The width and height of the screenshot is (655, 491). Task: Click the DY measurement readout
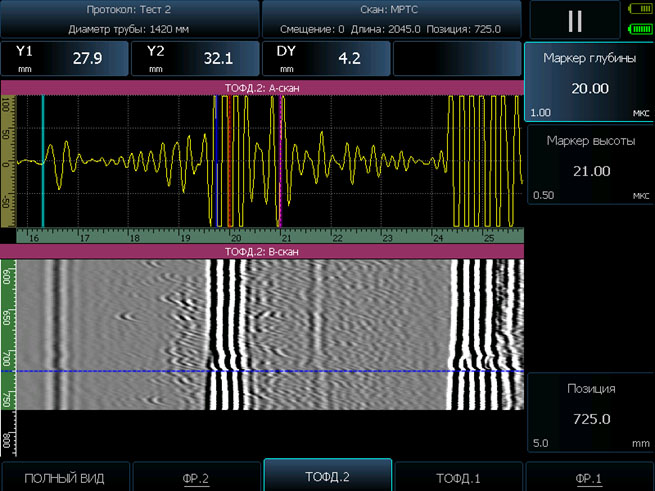[x=326, y=59]
